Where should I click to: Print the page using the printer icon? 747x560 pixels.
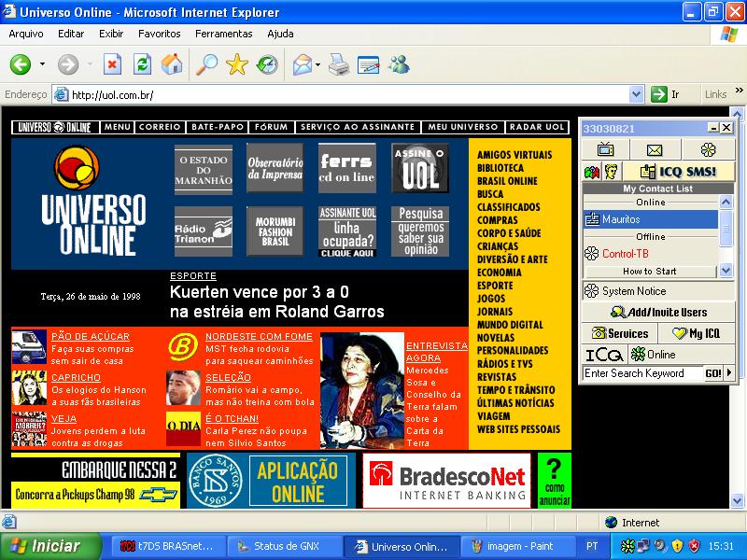[338, 64]
